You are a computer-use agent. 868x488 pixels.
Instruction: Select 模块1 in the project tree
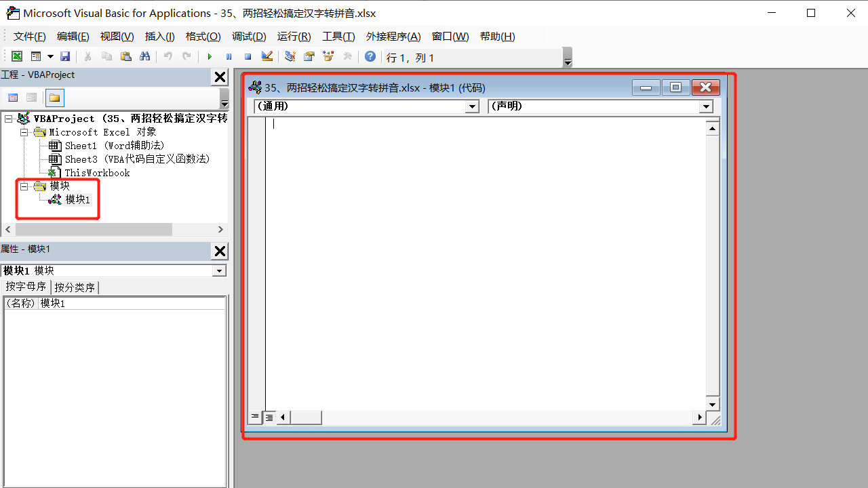coord(77,199)
